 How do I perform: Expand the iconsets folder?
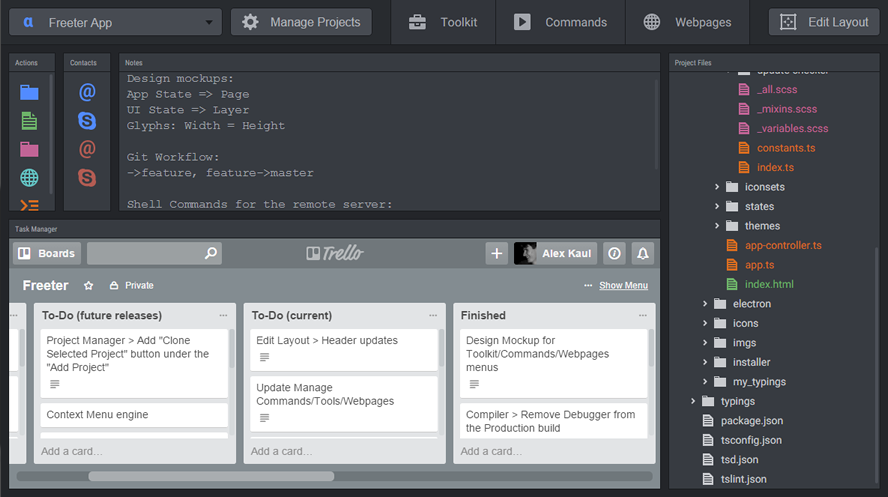716,187
